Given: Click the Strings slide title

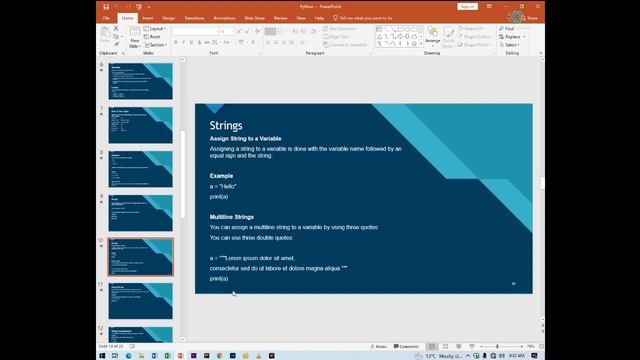Looking at the screenshot, I should [x=226, y=125].
